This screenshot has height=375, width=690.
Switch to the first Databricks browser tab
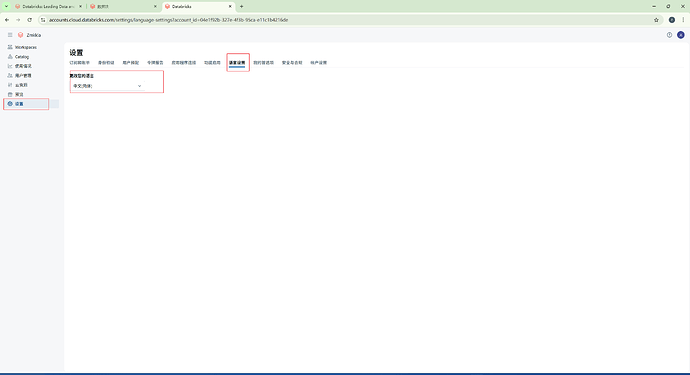click(x=48, y=7)
